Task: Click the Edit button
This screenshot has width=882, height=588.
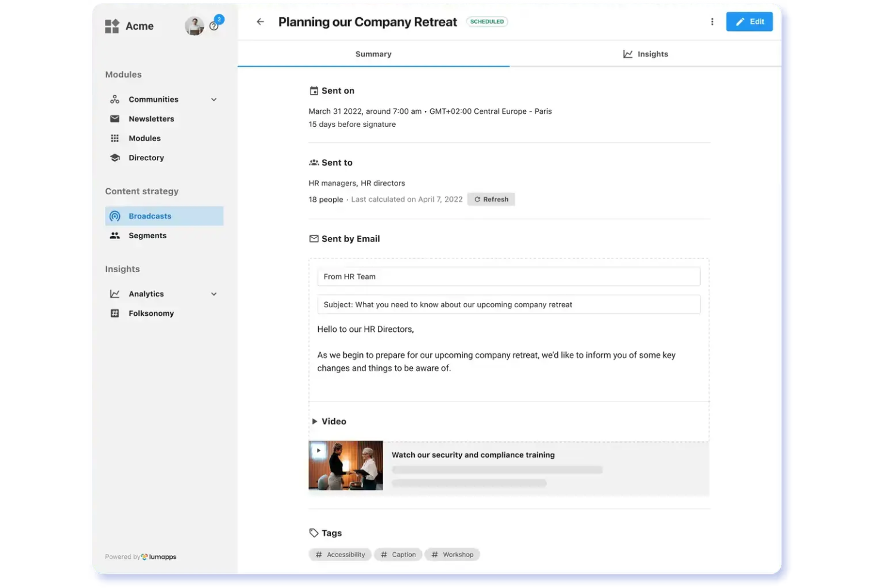Action: click(749, 21)
